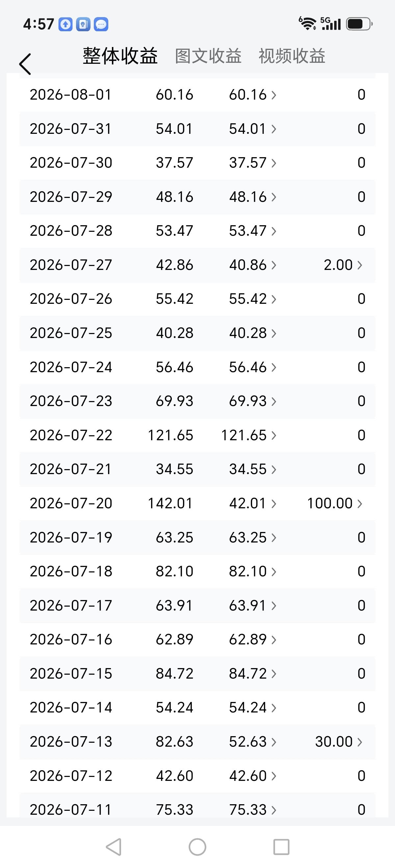Tap the Wi-Fi signal icon

[x=307, y=24]
